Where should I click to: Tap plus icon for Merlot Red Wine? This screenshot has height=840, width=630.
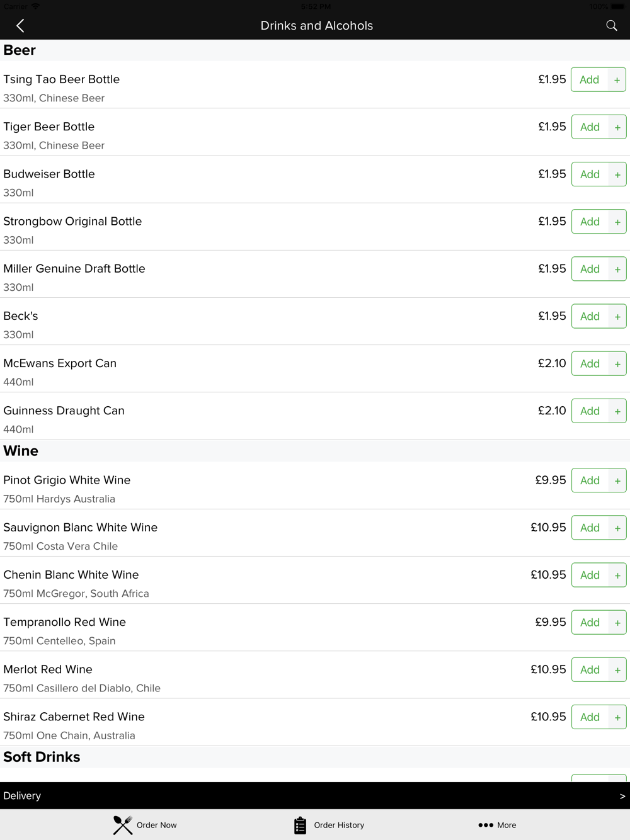pyautogui.click(x=617, y=670)
